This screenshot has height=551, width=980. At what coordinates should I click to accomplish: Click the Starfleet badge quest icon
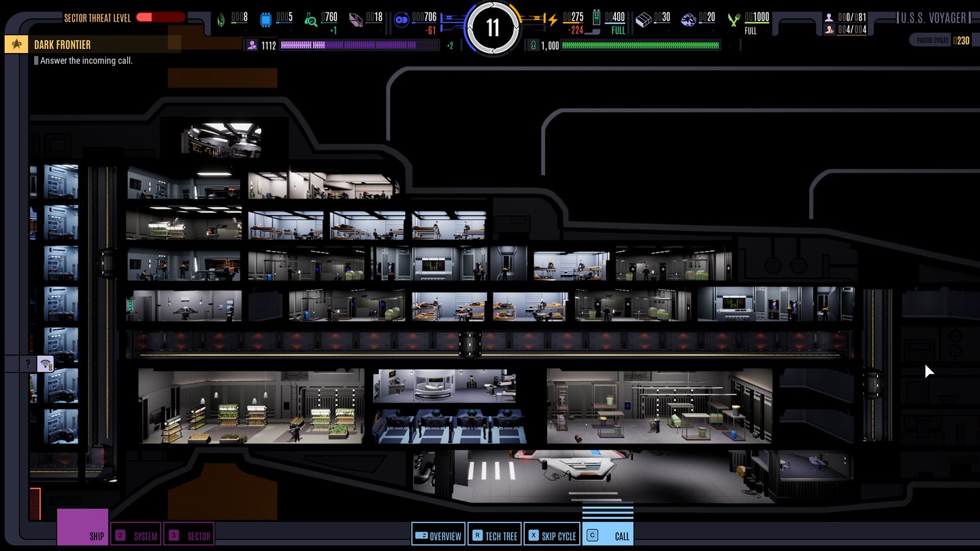coord(16,44)
